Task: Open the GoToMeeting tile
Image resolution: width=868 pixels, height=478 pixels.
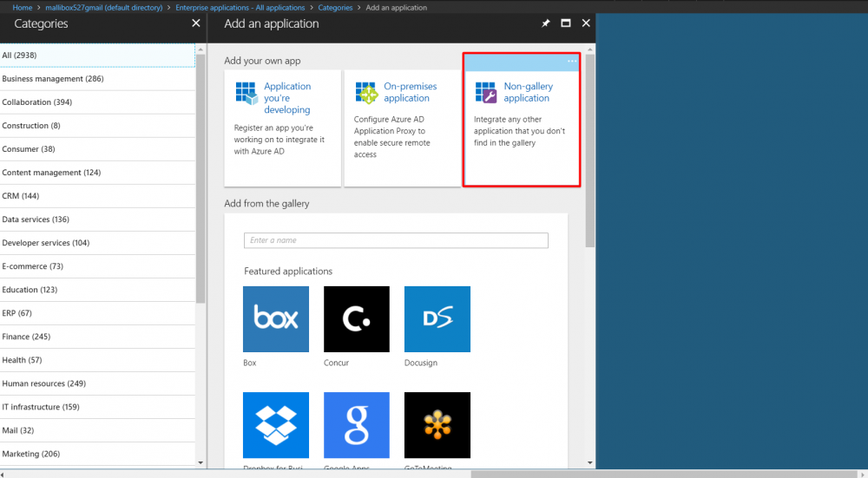Action: [437, 425]
